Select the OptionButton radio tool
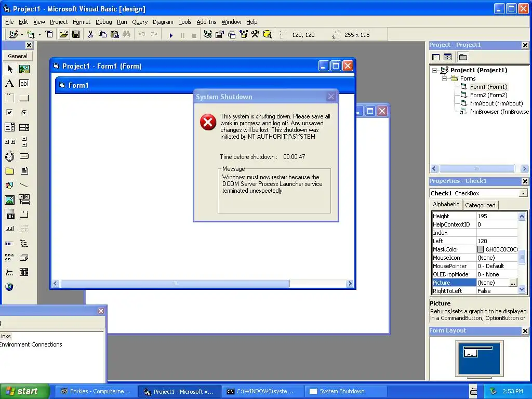 point(24,112)
